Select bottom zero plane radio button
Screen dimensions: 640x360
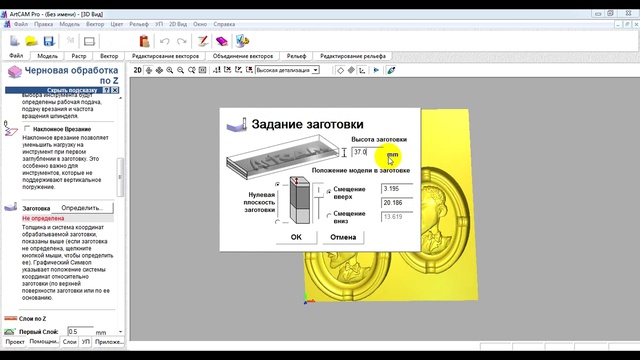278,222
